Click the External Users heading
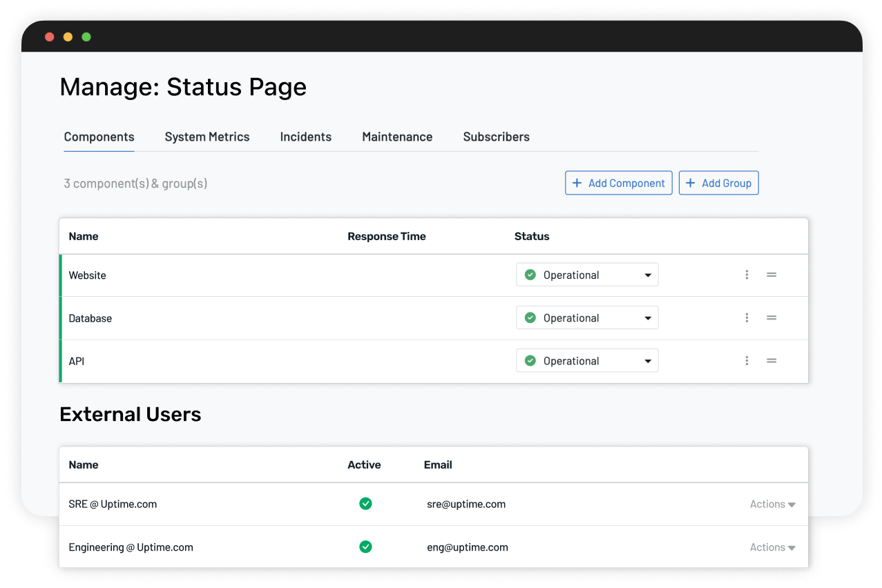Image resolution: width=882 pixels, height=588 pixels. [131, 414]
